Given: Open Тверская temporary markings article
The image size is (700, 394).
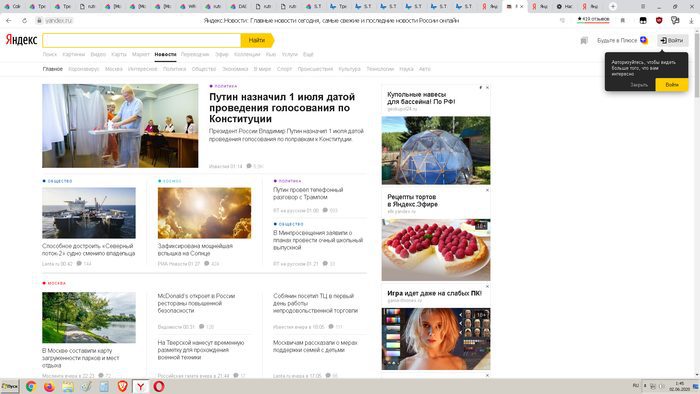Looking at the screenshot, I should (x=200, y=350).
